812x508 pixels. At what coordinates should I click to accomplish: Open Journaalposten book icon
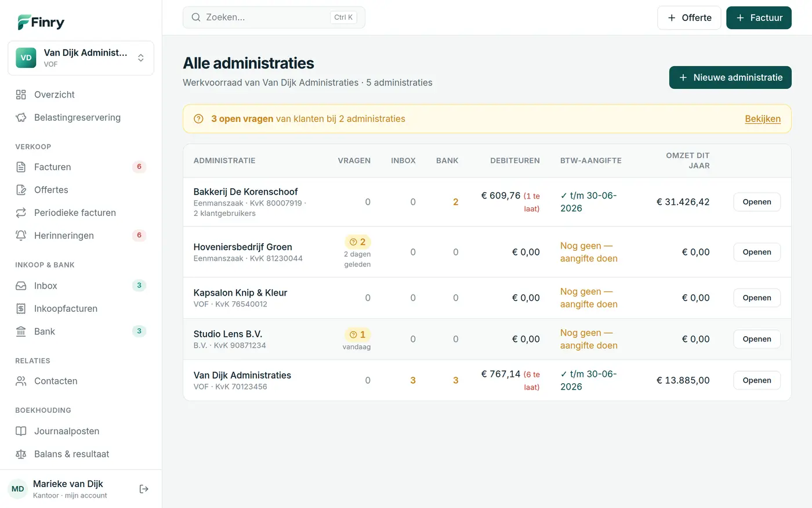pos(21,431)
